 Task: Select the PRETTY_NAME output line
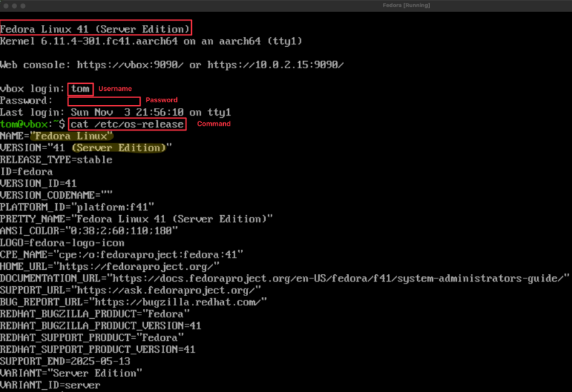point(136,219)
